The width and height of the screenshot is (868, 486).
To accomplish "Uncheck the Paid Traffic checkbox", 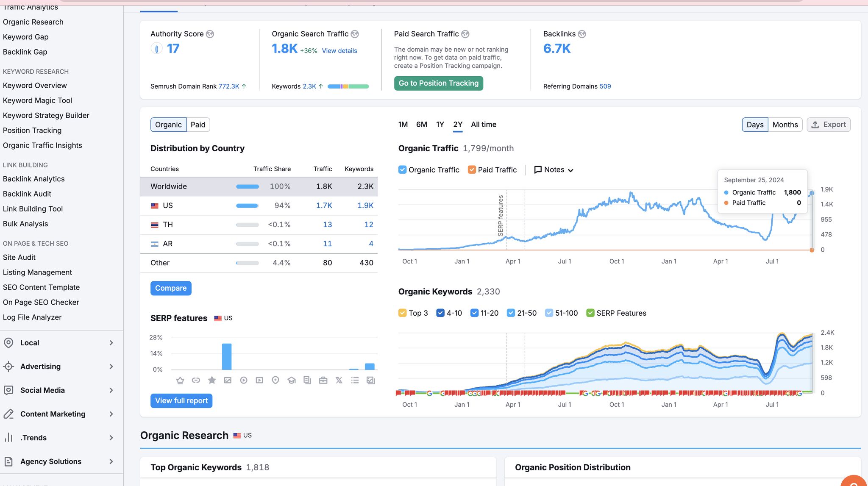I will click(x=472, y=169).
